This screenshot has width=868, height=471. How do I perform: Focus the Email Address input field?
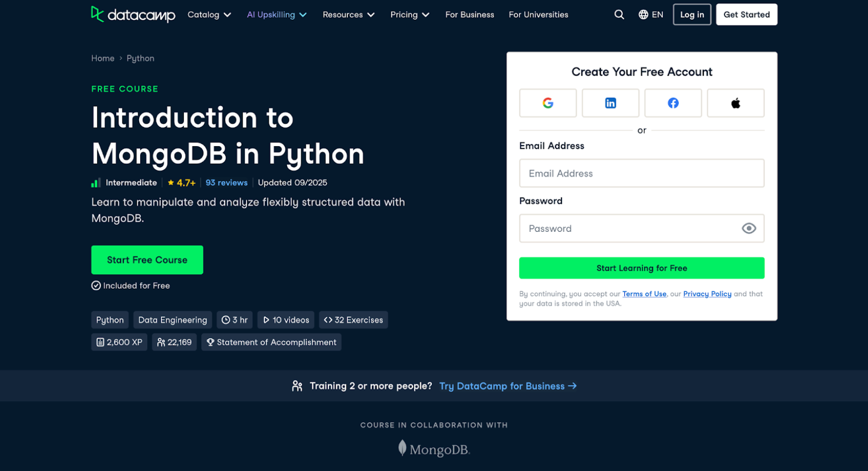click(x=642, y=173)
